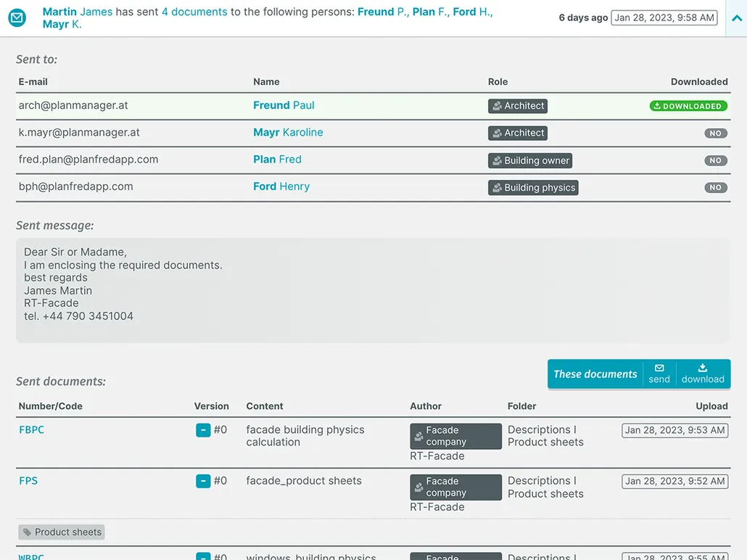Screen dimensions: 747x560
Task: Click Architect role badge for Mayr Karoline
Action: click(x=517, y=133)
